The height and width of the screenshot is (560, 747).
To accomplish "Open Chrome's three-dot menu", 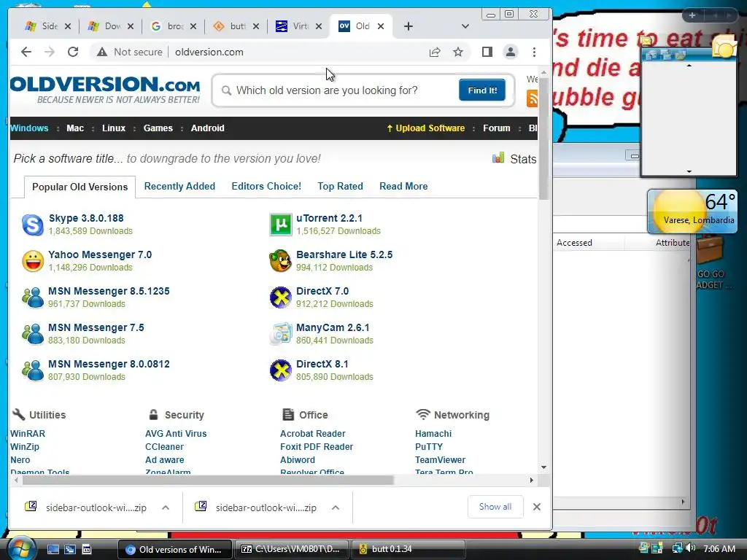I will pos(534,52).
